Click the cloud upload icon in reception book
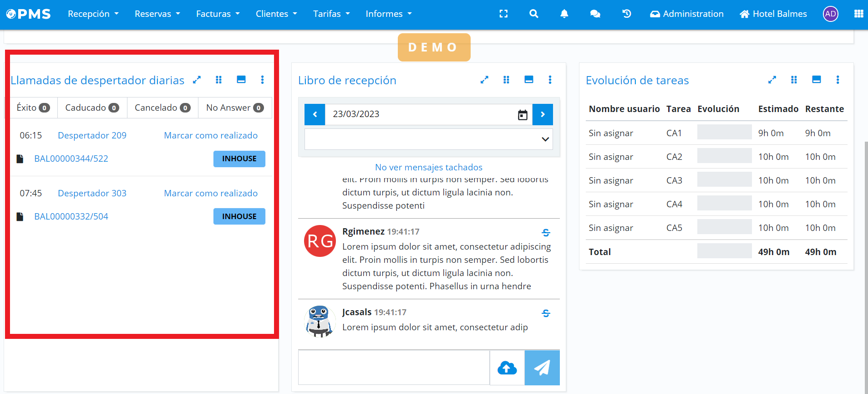 tap(507, 368)
